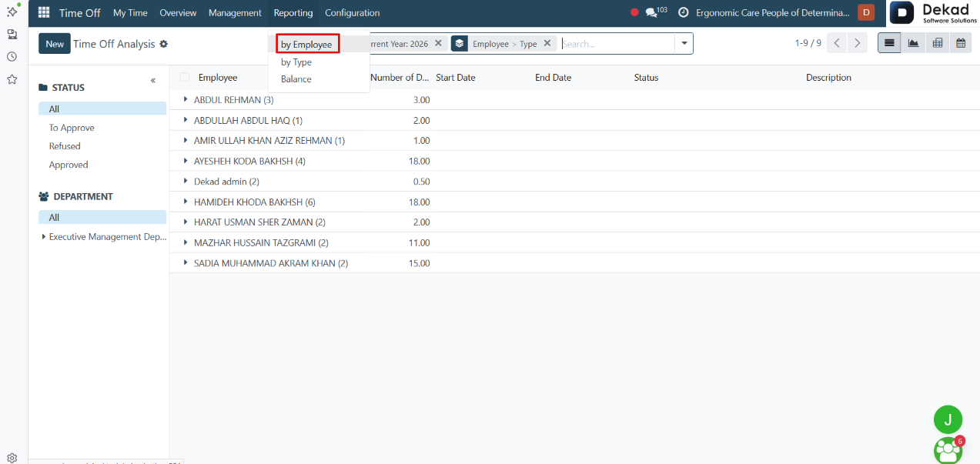Sort by Start Date column header
Image resolution: width=980 pixels, height=464 pixels.
coord(456,78)
